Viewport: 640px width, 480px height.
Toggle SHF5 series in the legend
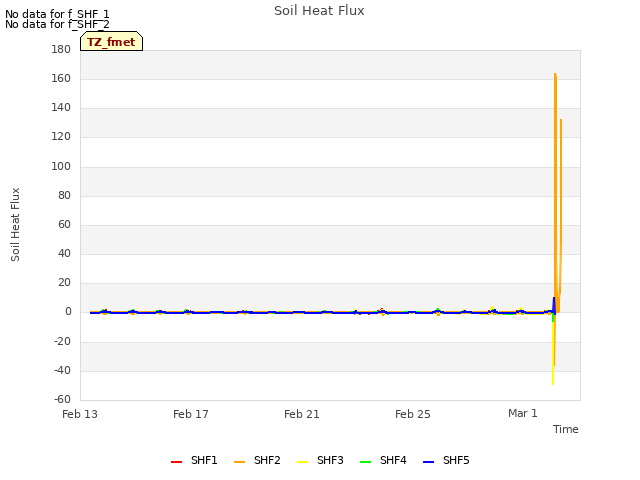coord(446,461)
